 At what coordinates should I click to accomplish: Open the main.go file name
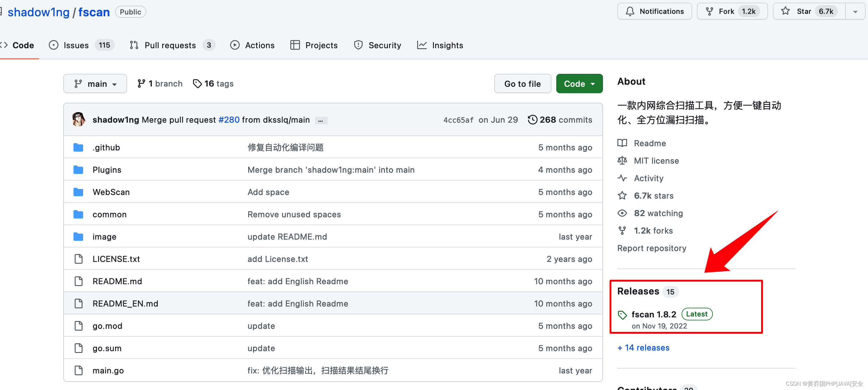pos(108,370)
